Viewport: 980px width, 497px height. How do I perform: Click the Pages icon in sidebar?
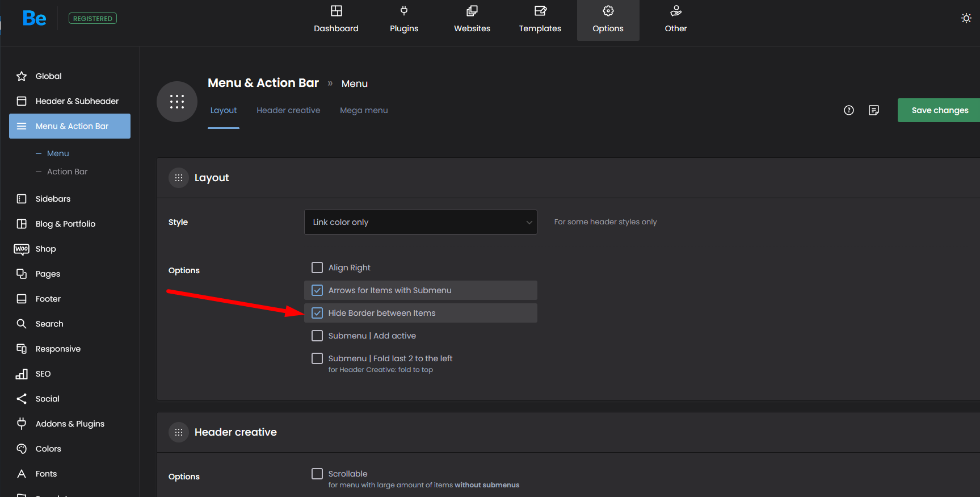[22, 274]
